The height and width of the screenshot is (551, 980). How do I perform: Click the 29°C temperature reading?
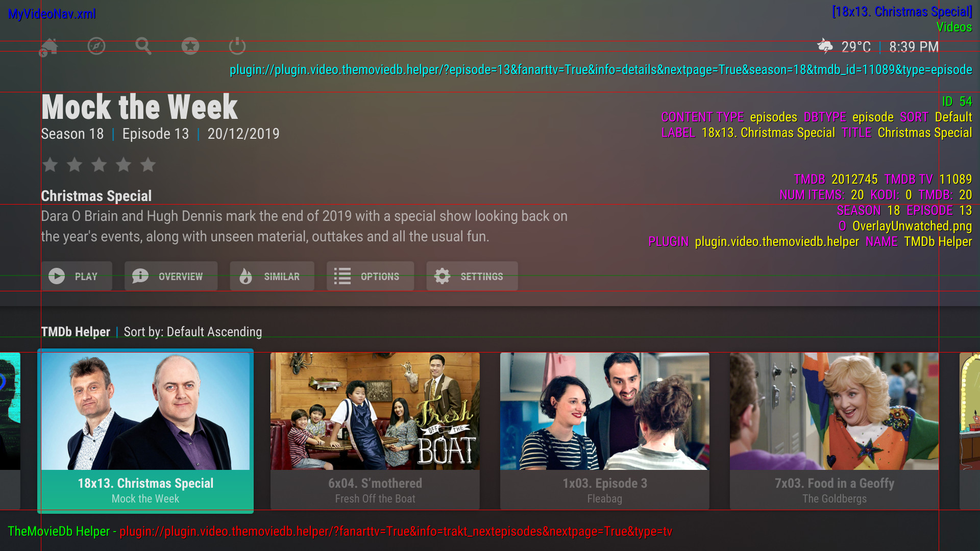click(856, 47)
